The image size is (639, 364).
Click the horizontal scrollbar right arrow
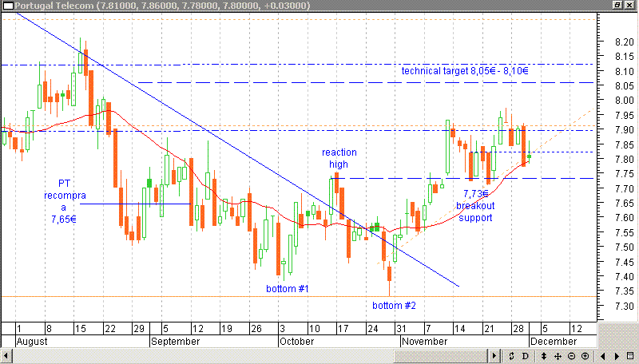pyautogui.click(x=494, y=356)
